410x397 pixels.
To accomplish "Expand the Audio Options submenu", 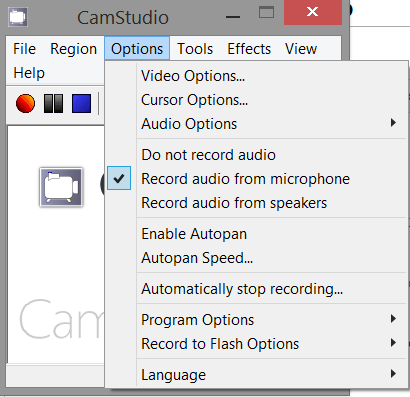I will [x=257, y=124].
